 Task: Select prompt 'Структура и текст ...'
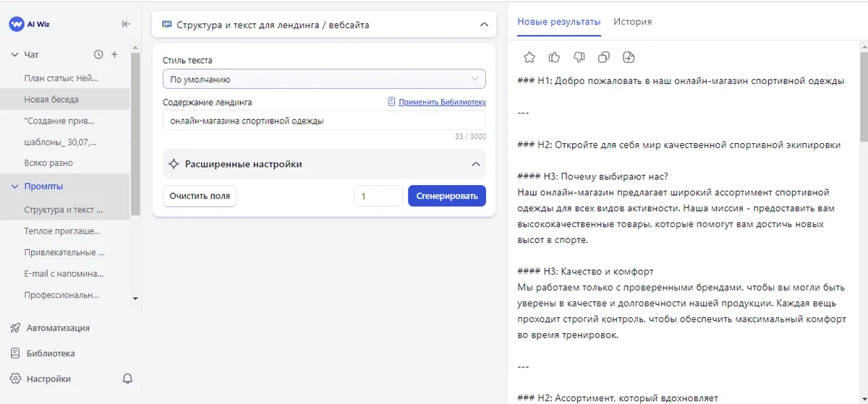(x=65, y=210)
